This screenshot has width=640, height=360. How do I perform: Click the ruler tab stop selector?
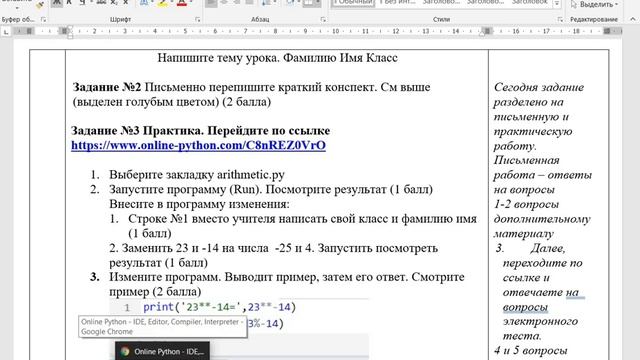[x=6, y=31]
